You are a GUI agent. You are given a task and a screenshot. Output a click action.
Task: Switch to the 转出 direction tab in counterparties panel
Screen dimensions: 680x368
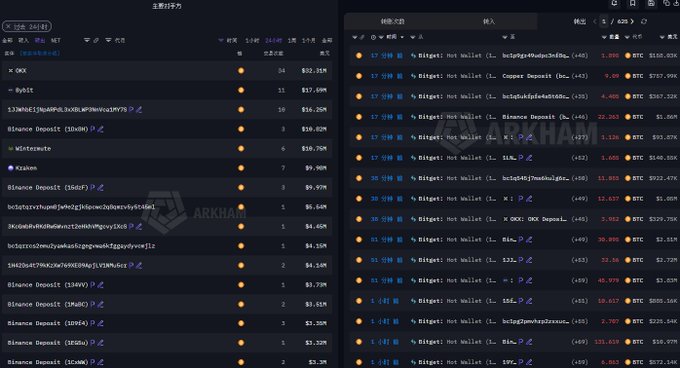[x=40, y=40]
